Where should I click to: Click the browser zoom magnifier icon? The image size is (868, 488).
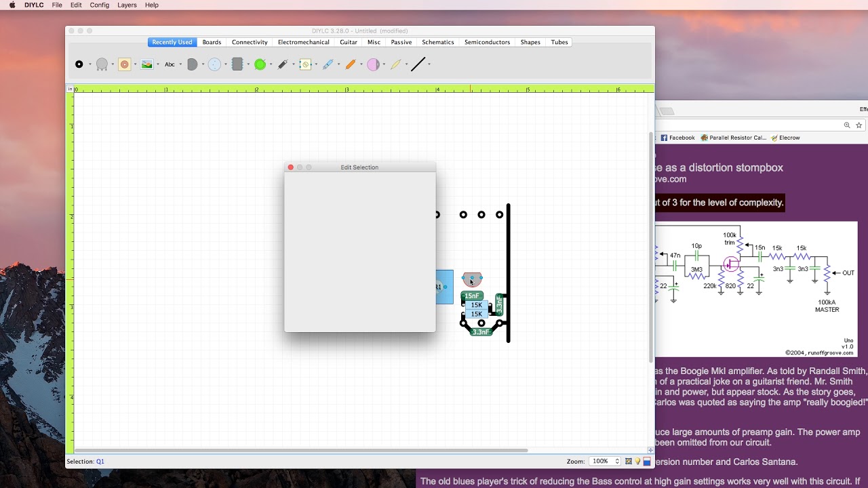click(x=847, y=125)
